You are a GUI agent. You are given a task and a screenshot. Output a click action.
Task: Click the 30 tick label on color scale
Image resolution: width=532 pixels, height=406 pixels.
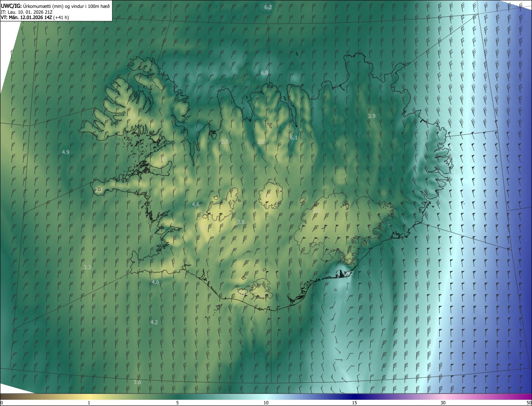pos(443,403)
